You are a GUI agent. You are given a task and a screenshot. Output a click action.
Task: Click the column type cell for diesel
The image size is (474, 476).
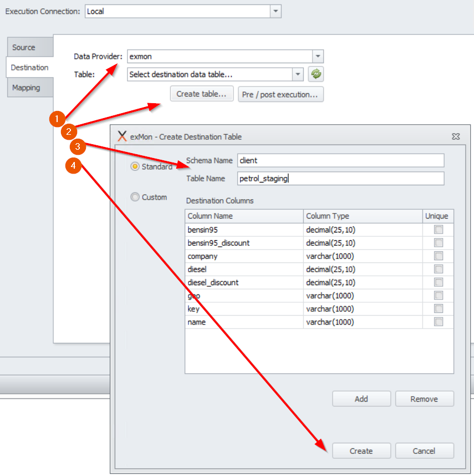coord(363,269)
